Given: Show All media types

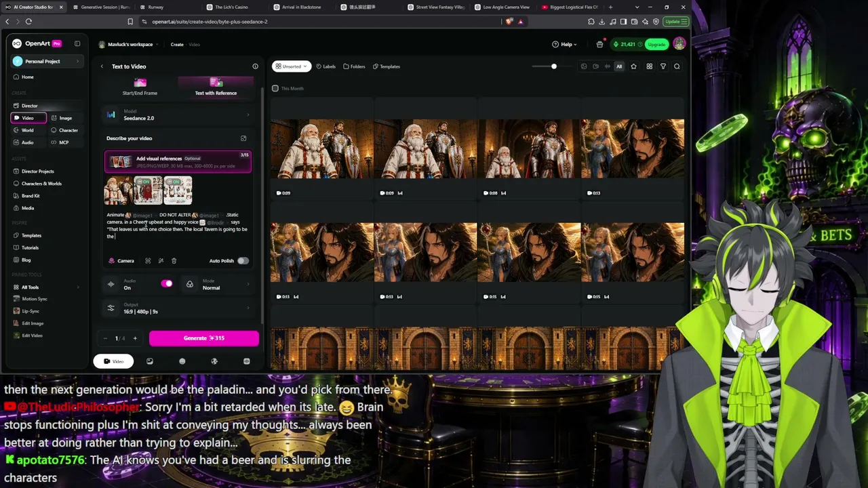Looking at the screenshot, I should tap(619, 66).
